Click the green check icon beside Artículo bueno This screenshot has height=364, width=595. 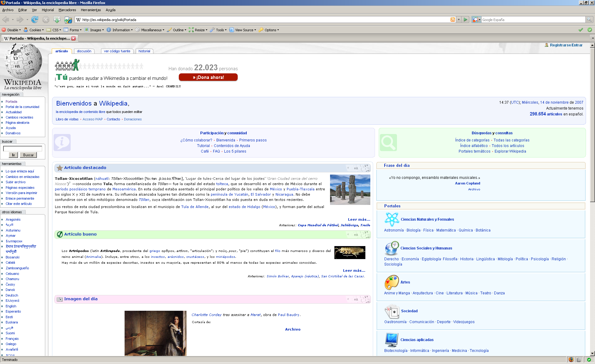tap(60, 234)
